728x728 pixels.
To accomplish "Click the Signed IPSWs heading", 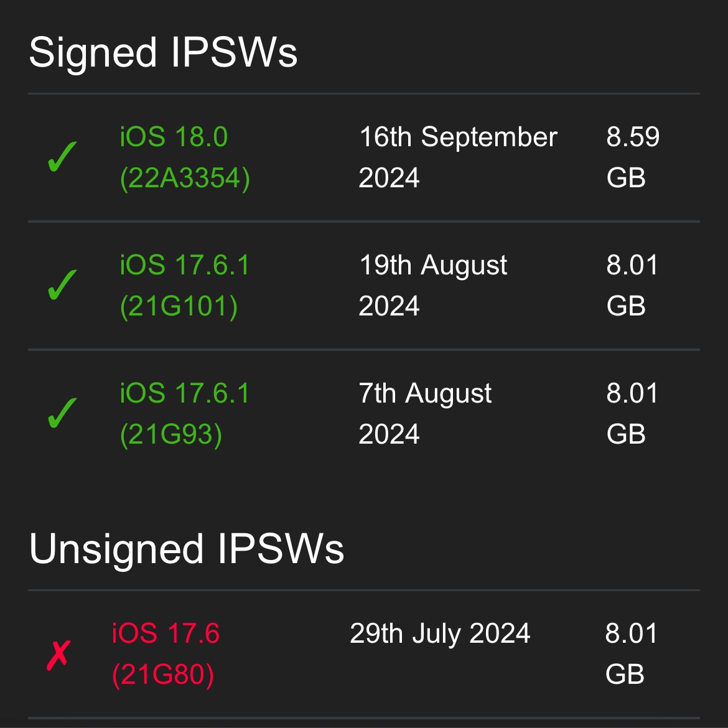I will (x=163, y=52).
